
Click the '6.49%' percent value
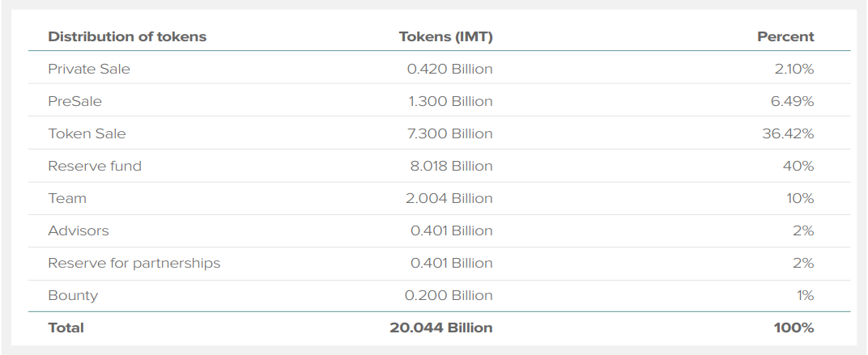click(793, 101)
